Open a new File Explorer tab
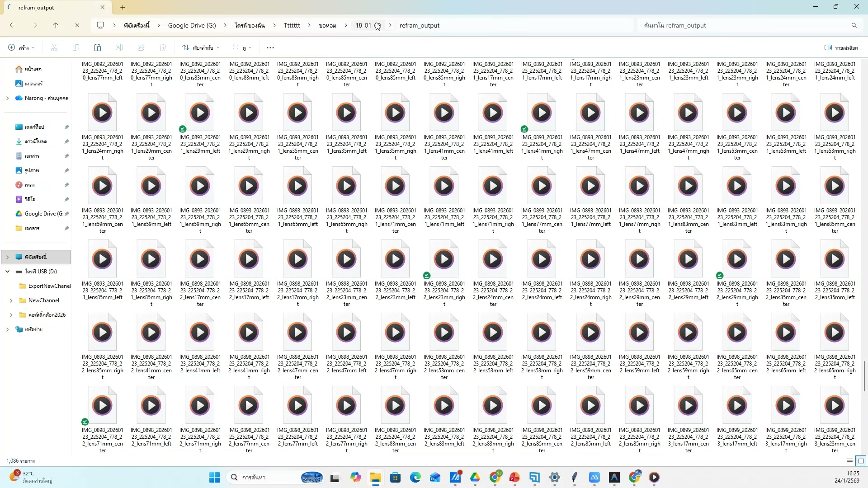Screen dimensions: 868x488 pos(123,7)
